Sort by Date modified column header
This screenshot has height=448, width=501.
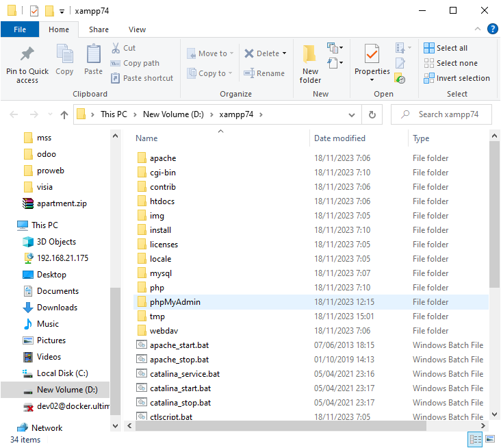coord(339,138)
